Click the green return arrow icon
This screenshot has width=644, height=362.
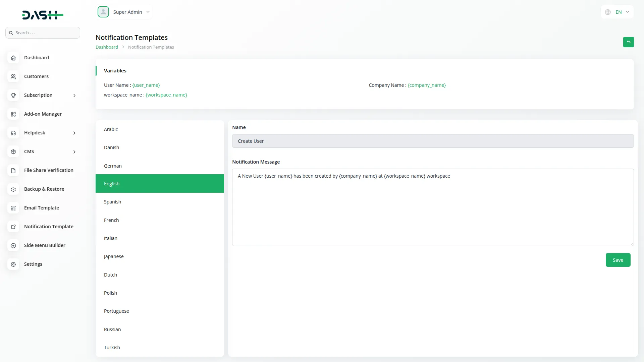(629, 42)
